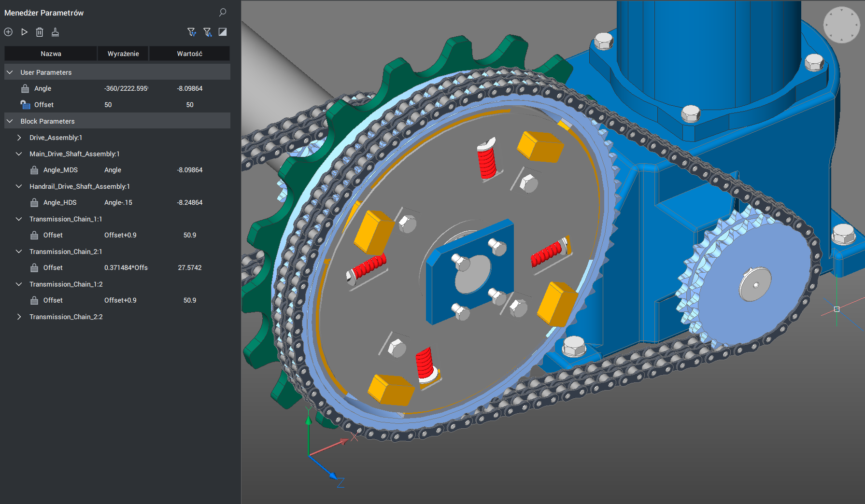Click the view navigation compass in viewport
Viewport: 865px width, 504px height.
(841, 25)
